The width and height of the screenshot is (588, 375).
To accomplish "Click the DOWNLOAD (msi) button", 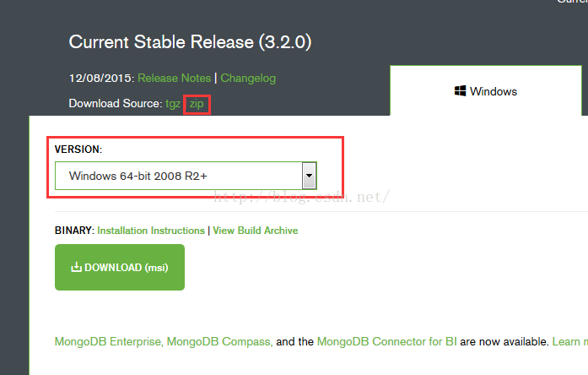I will coord(120,267).
